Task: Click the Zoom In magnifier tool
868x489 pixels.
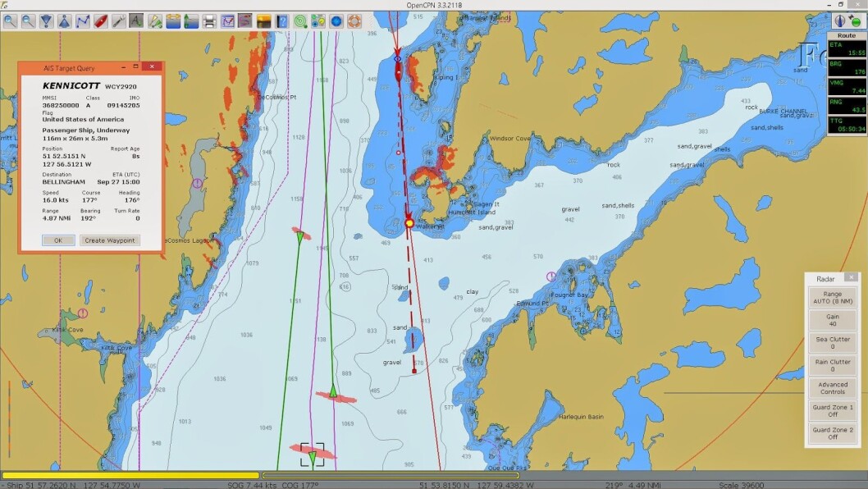Action: point(10,21)
